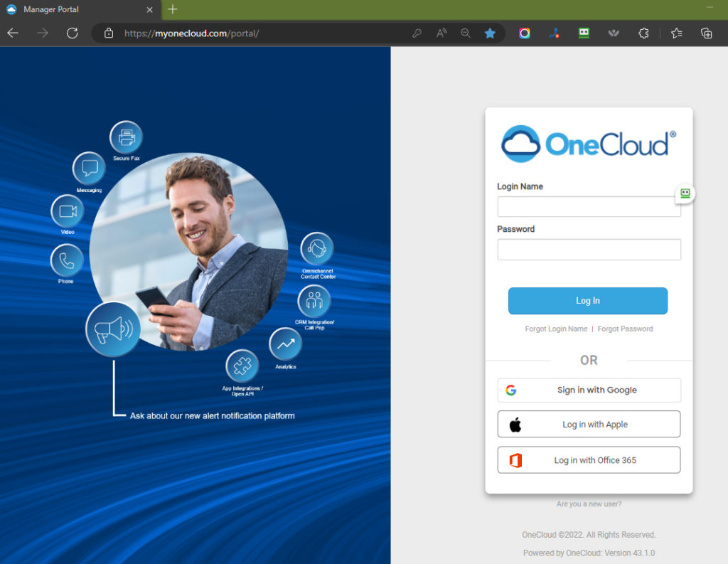
Task: Click the CRM Integration people icon
Action: pos(314,301)
